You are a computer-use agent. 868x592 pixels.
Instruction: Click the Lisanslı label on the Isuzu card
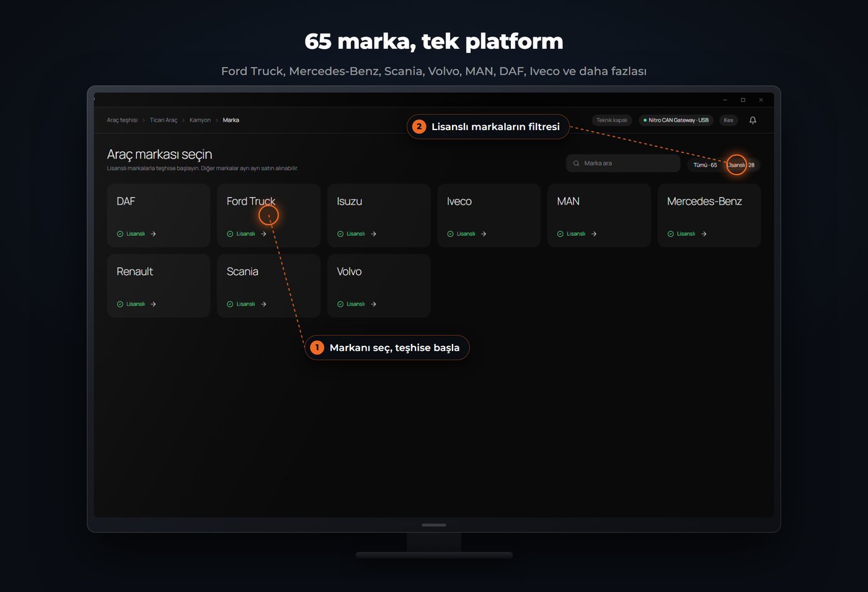(x=356, y=234)
